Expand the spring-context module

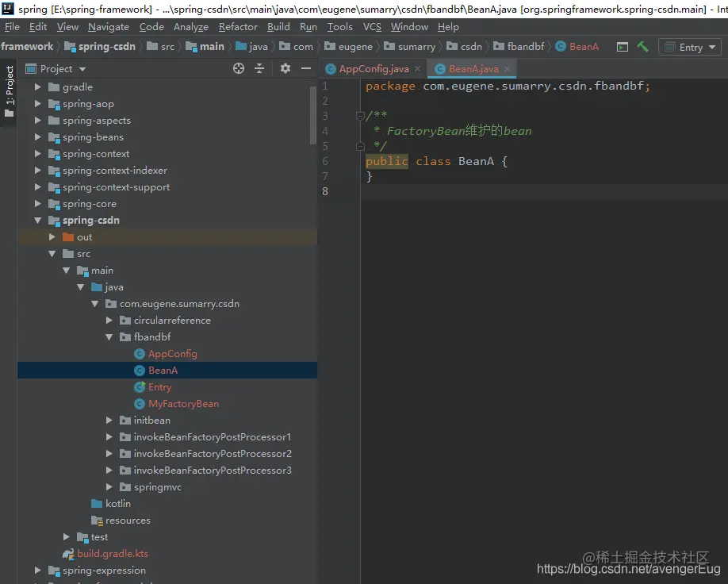point(38,154)
